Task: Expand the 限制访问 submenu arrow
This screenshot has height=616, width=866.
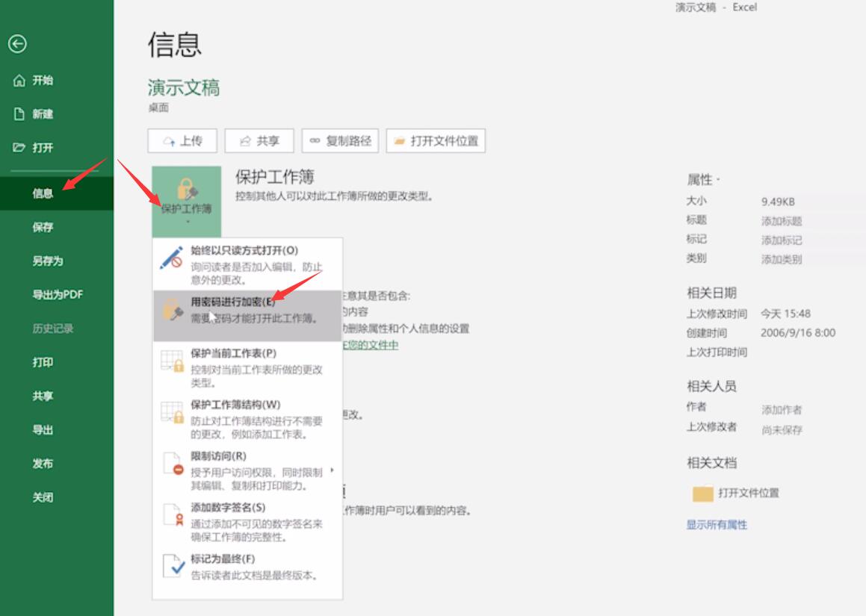Action: click(x=332, y=470)
